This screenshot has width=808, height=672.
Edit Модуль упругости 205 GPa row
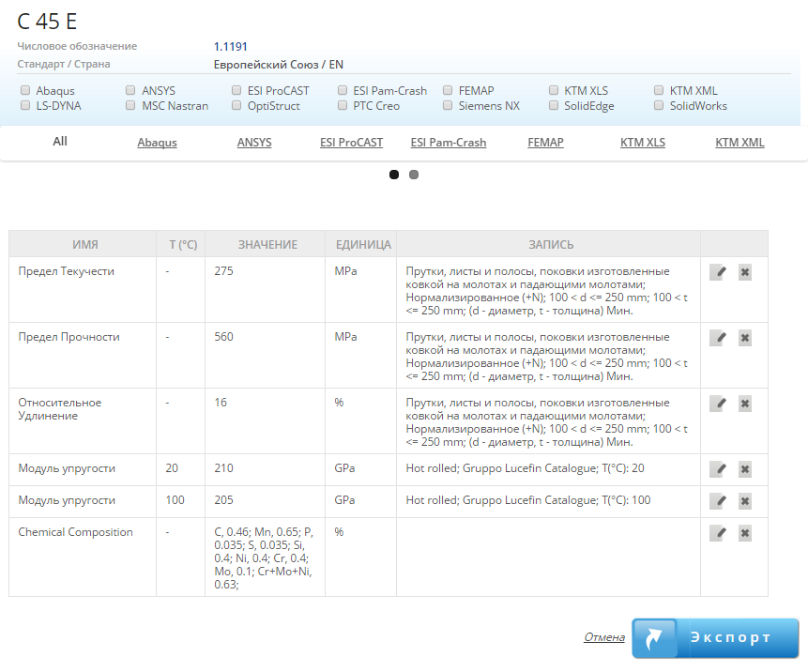point(718,501)
